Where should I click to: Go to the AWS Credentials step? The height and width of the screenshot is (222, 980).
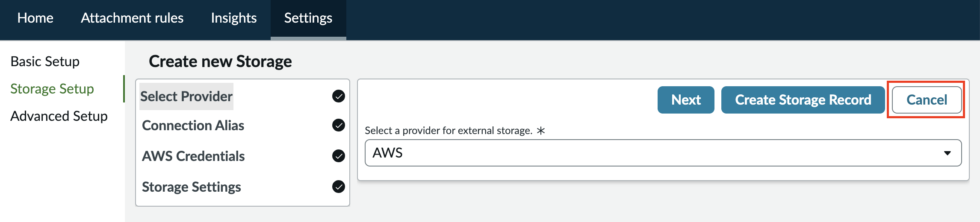point(193,156)
